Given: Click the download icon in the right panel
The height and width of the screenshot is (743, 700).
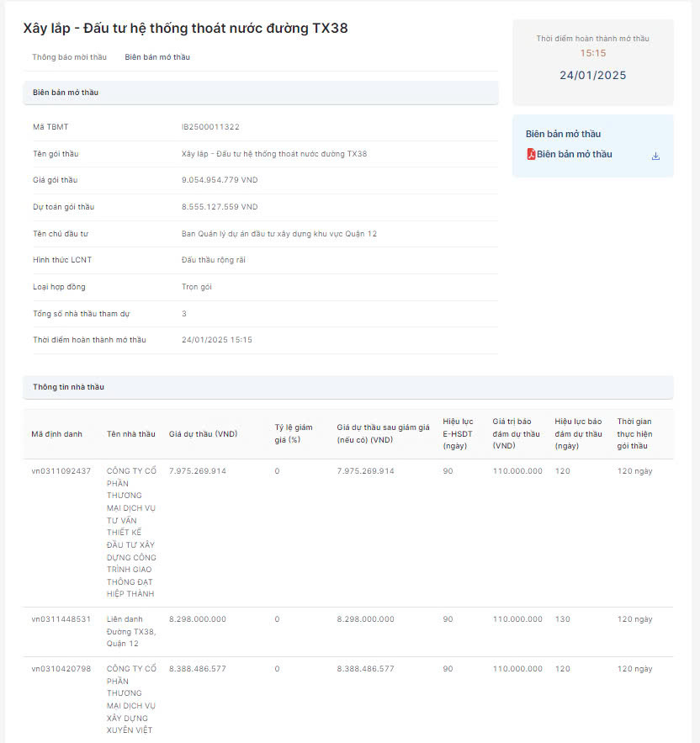Looking at the screenshot, I should pos(655,156).
